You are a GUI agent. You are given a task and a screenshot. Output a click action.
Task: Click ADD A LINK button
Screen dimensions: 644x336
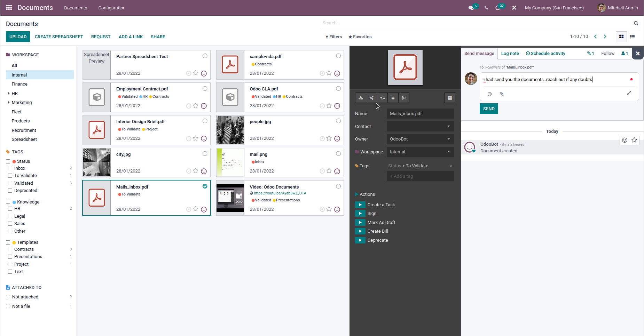click(131, 37)
